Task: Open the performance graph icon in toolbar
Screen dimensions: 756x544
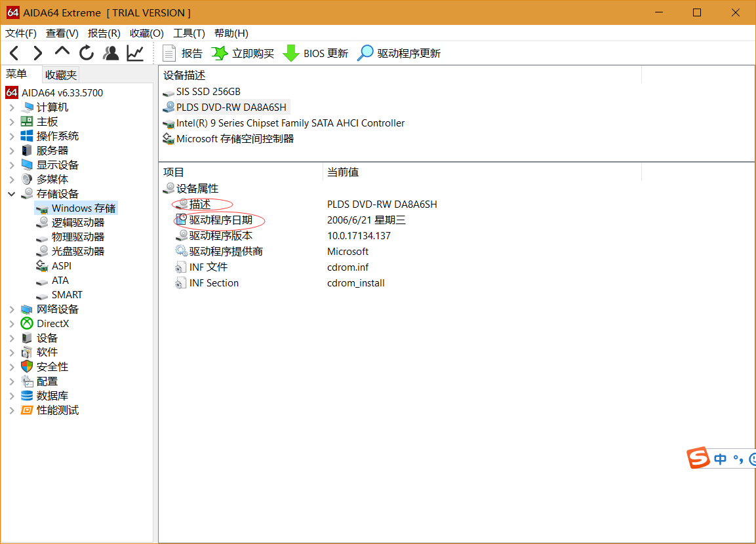Action: [135, 53]
